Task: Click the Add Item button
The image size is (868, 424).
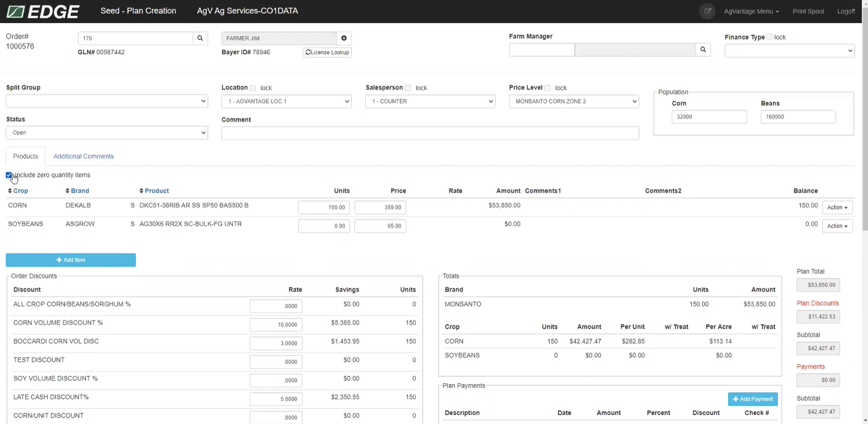Action: (71, 260)
